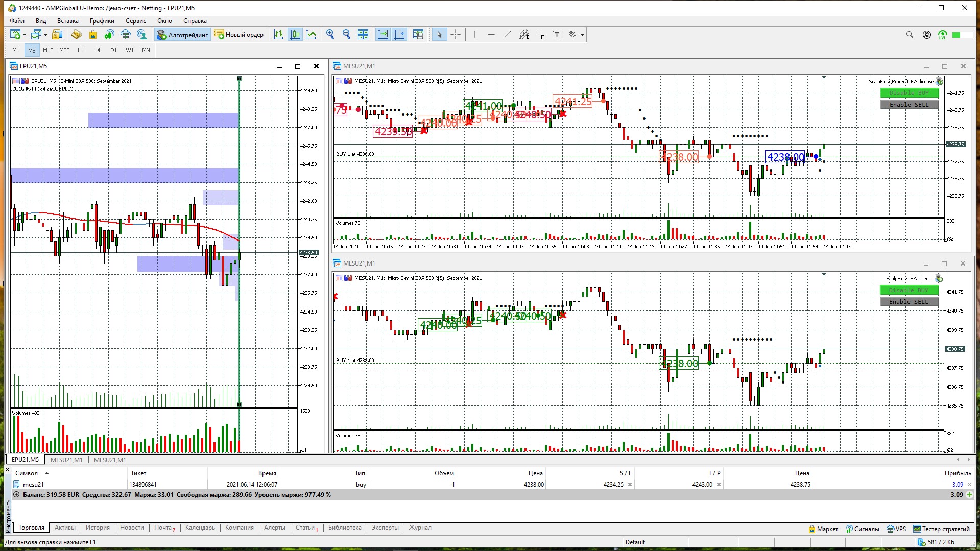The height and width of the screenshot is (551, 980).
Task: Zoom in on the chart
Action: pos(330,35)
